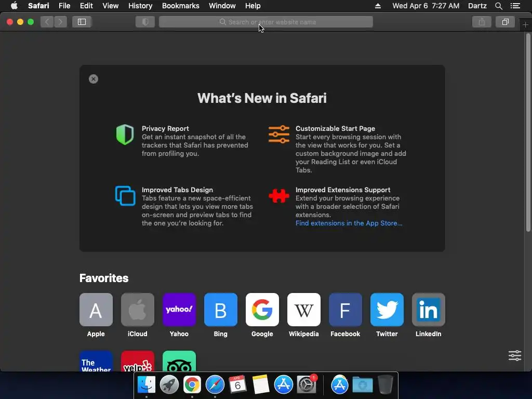Open the Trash in the Dock
The image size is (532, 399).
tap(385, 384)
